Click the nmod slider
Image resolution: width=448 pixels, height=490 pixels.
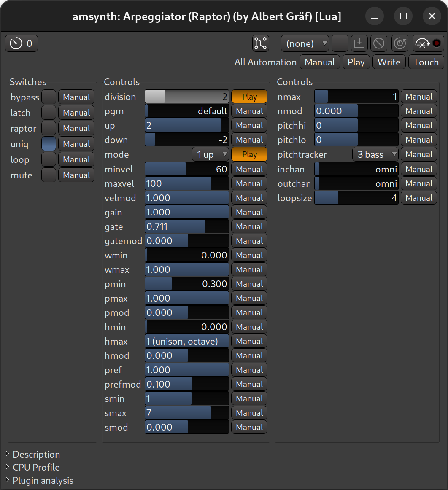[x=356, y=111]
